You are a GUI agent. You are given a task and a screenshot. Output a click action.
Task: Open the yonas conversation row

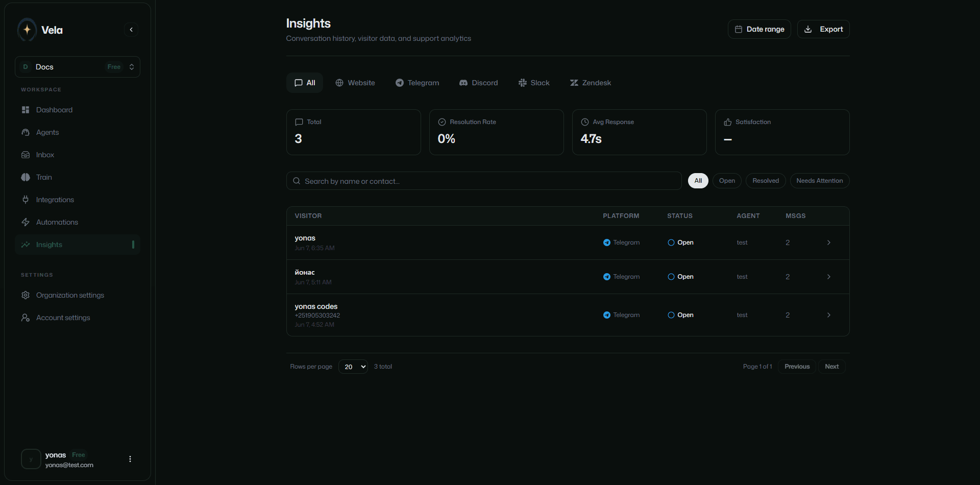coord(568,243)
